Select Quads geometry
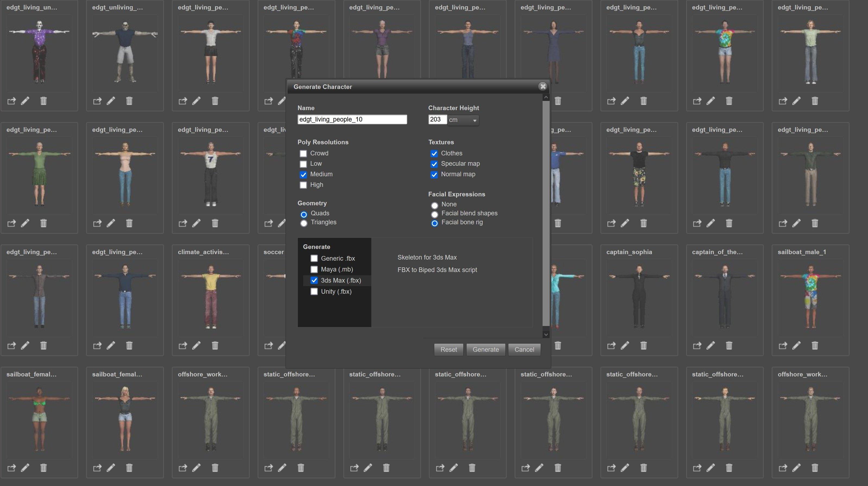Screen dimensions: 868x486 click(304, 214)
